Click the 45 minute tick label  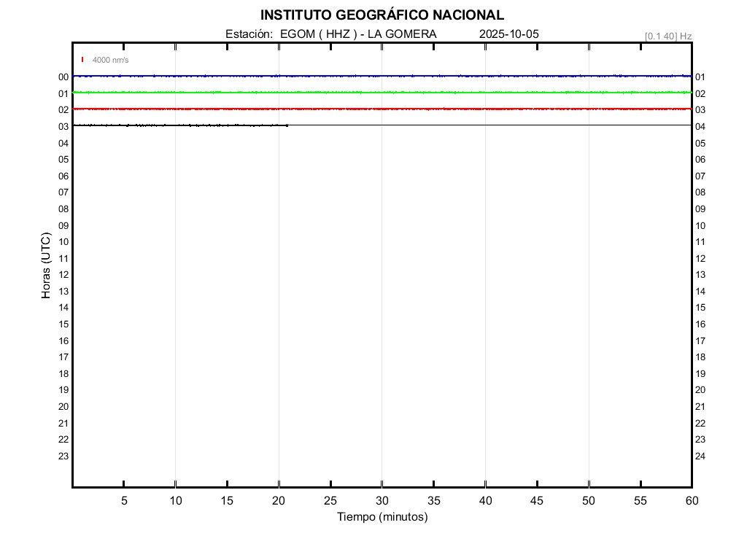pyautogui.click(x=537, y=500)
